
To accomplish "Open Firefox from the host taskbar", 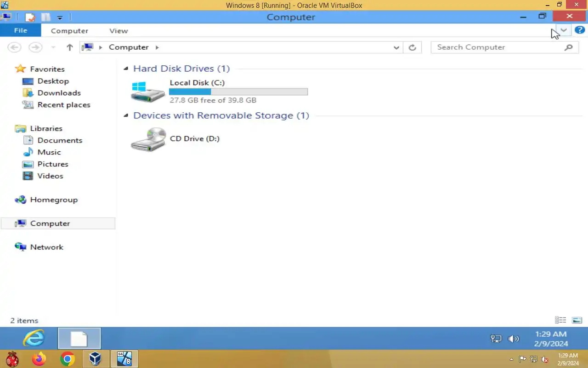I will [x=39, y=359].
